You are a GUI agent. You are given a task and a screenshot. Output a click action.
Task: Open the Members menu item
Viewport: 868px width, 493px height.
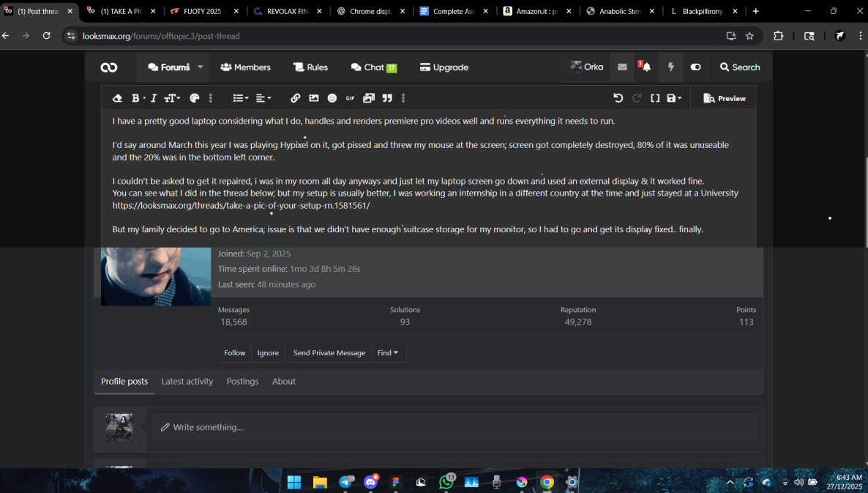[246, 67]
